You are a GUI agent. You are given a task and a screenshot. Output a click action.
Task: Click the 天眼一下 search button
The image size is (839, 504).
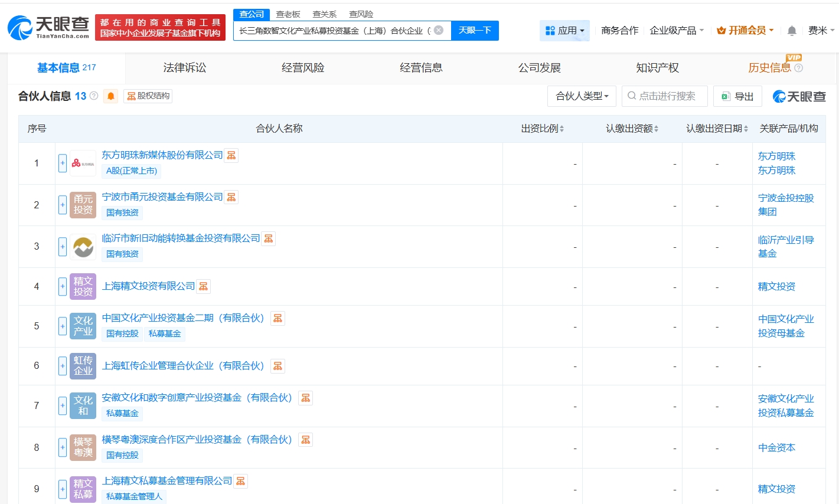tap(475, 31)
